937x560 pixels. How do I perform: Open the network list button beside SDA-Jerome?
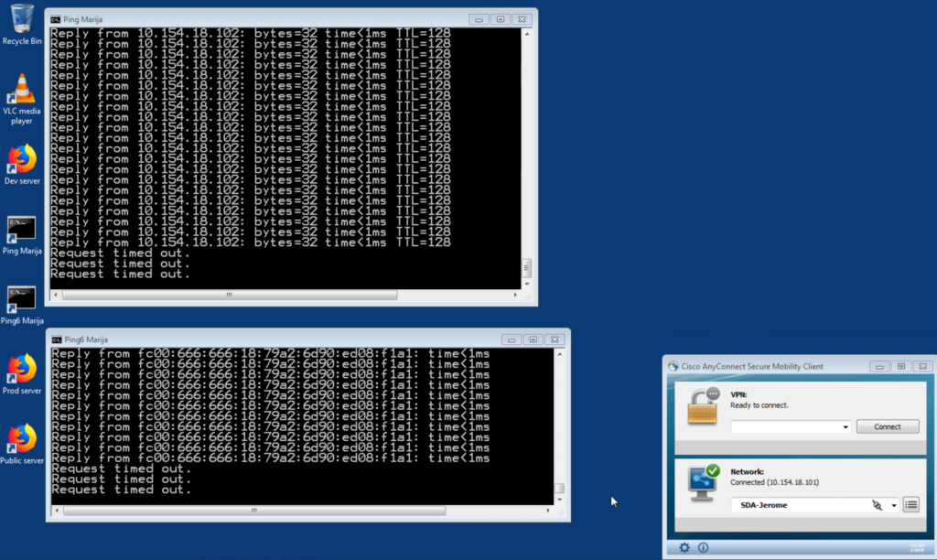(910, 504)
